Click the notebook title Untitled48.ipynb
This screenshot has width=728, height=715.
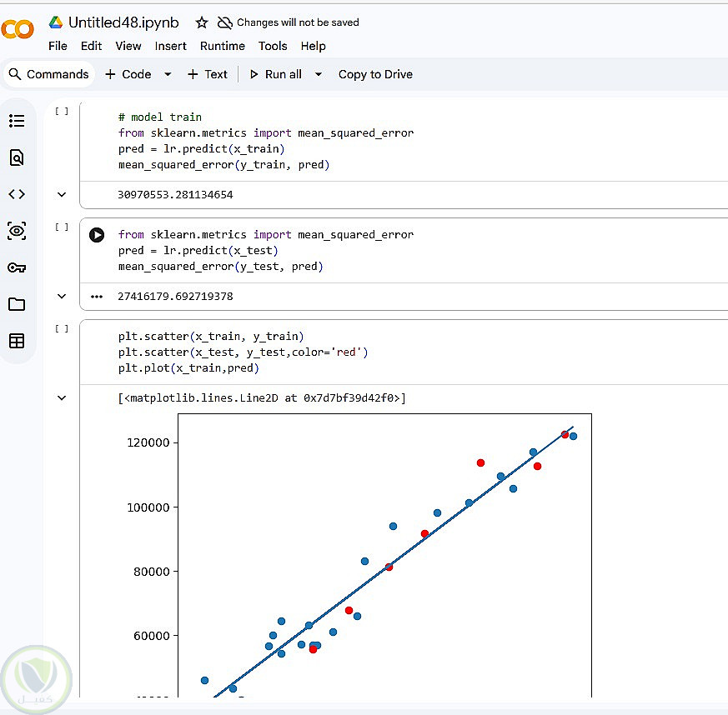(123, 22)
